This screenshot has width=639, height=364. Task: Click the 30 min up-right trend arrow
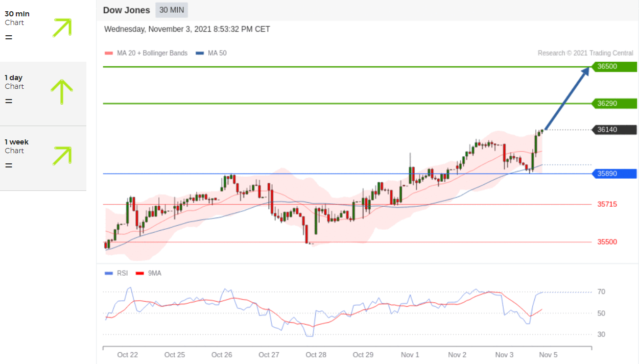click(x=62, y=28)
